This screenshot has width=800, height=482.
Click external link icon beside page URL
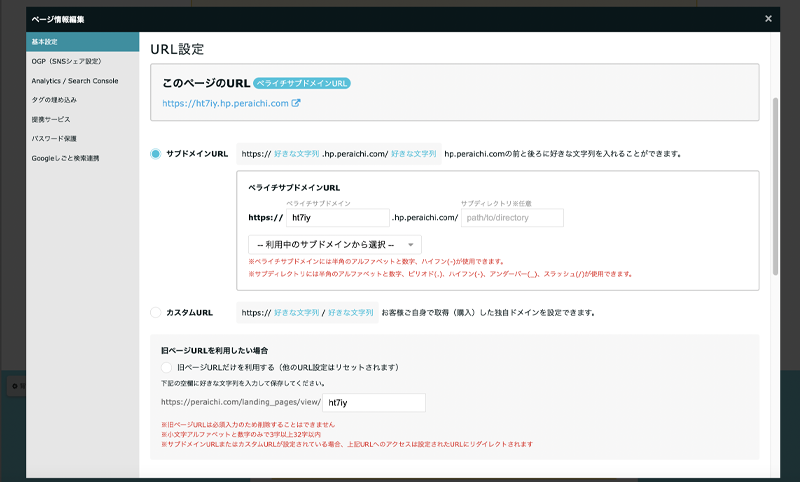click(x=296, y=103)
